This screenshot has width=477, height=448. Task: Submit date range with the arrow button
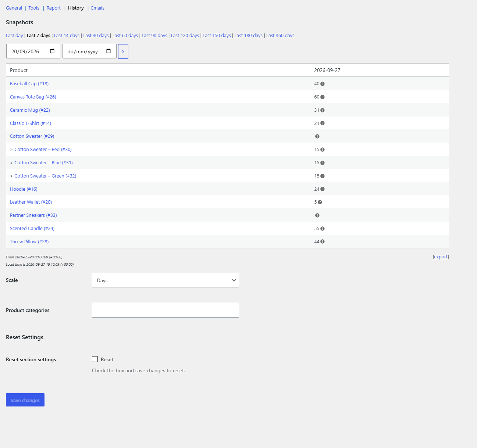pyautogui.click(x=123, y=51)
